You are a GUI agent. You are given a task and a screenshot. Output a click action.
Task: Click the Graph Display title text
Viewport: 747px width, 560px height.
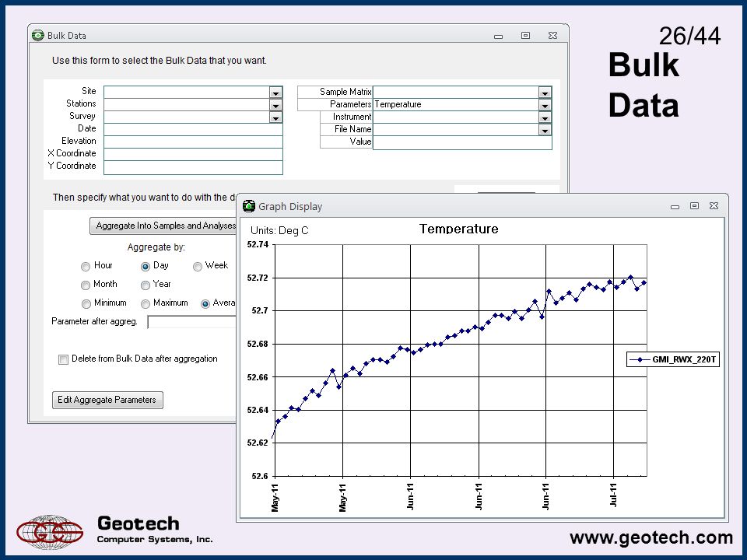pyautogui.click(x=290, y=207)
